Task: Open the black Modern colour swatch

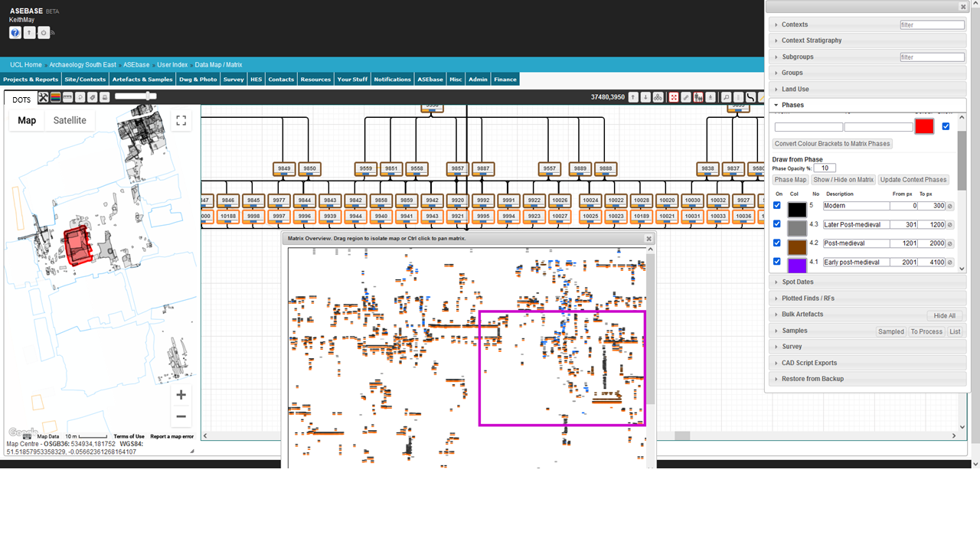Action: (x=797, y=209)
